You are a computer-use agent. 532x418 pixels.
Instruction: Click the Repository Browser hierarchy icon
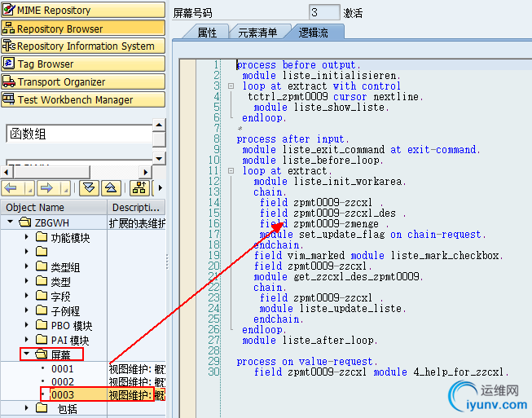[8, 28]
